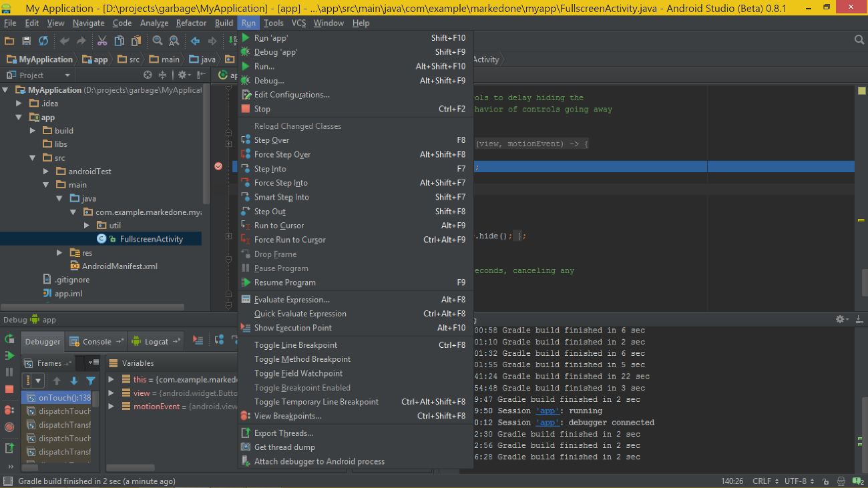This screenshot has height=488, width=868.
Task: Click the Mute Breakpoints icon in Debug sidebar
Action: pos(9,427)
